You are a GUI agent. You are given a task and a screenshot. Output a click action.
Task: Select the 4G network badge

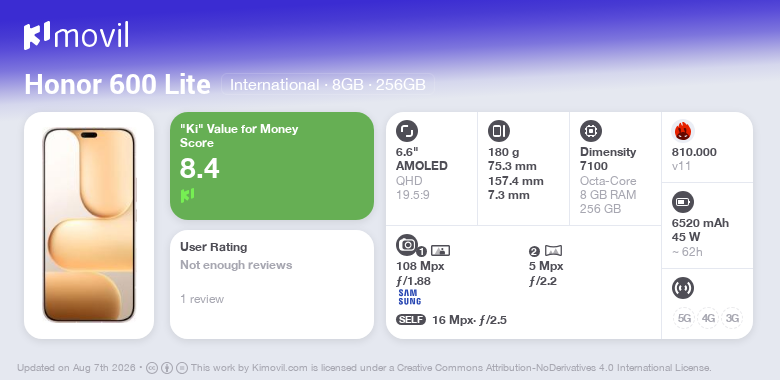pos(708,318)
